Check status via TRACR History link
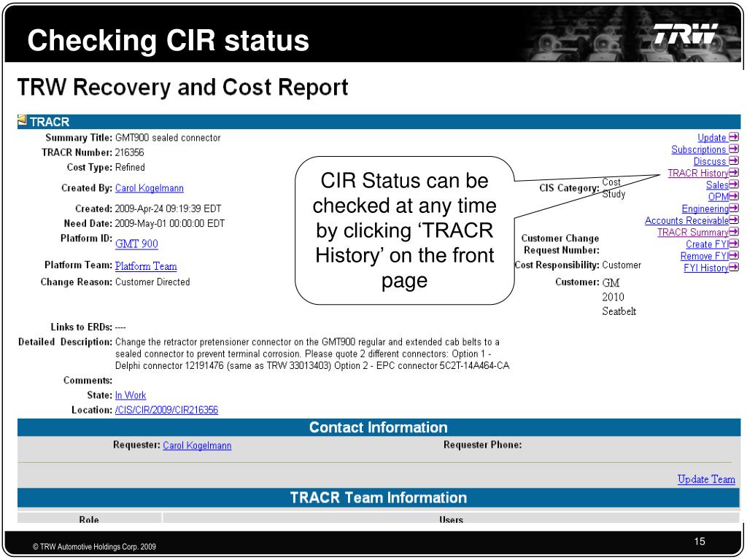747x560 pixels. tap(698, 174)
